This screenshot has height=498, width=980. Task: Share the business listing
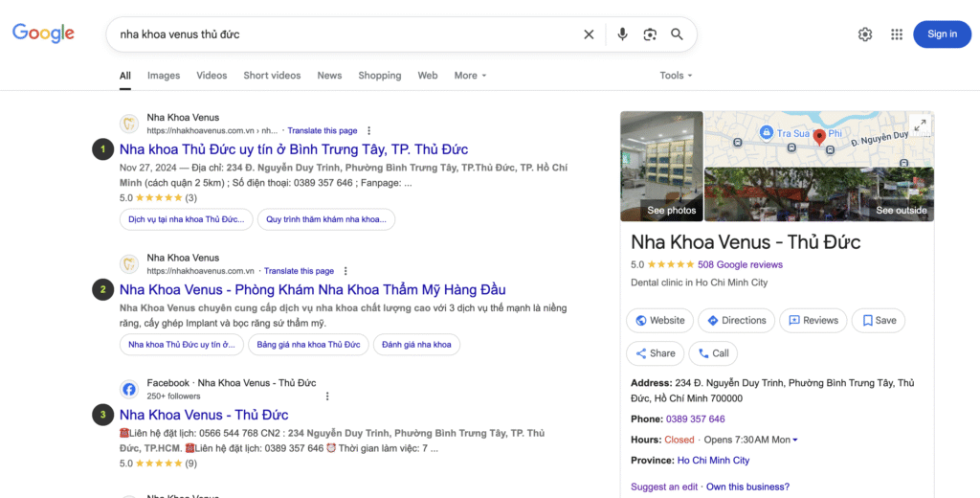coord(655,353)
